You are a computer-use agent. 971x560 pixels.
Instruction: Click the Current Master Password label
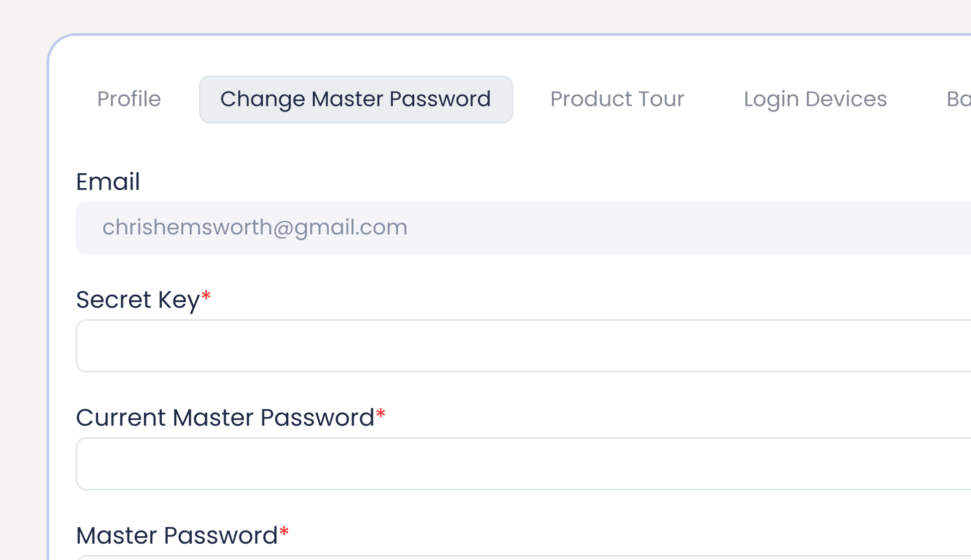[225, 418]
